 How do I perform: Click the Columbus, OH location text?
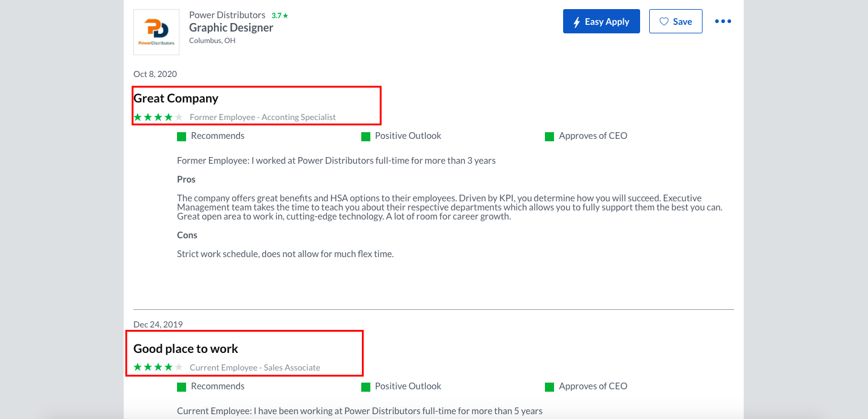pos(212,41)
